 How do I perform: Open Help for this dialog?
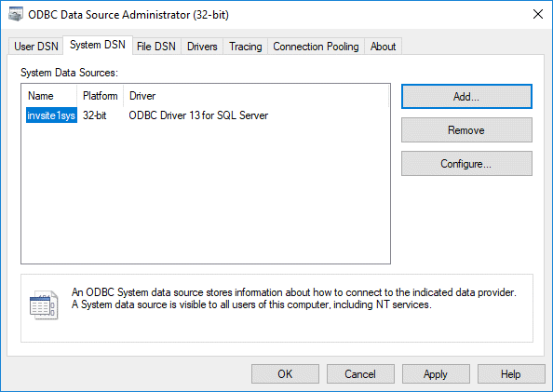coord(511,374)
